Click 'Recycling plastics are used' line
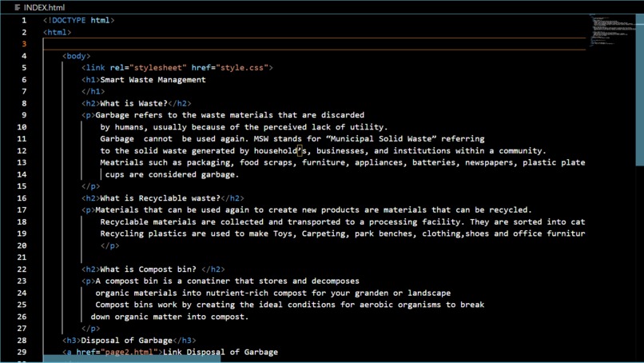644x363 pixels. click(343, 234)
